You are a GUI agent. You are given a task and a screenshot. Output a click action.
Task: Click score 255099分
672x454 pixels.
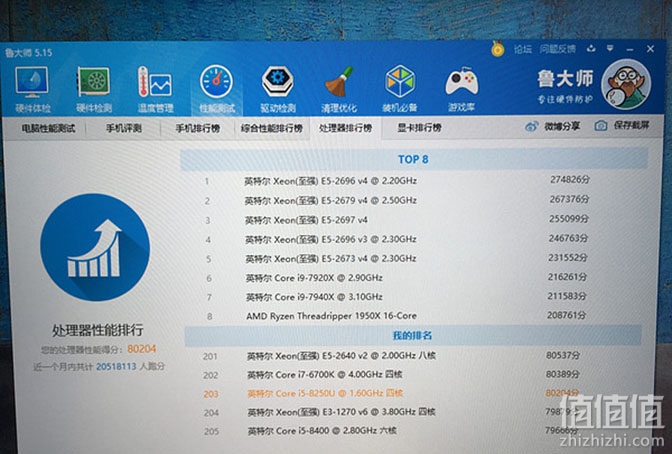[569, 219]
